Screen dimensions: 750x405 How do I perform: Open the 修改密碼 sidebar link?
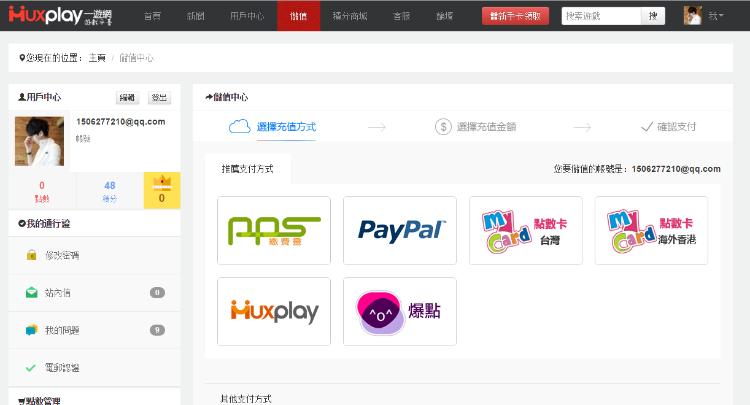coord(62,255)
